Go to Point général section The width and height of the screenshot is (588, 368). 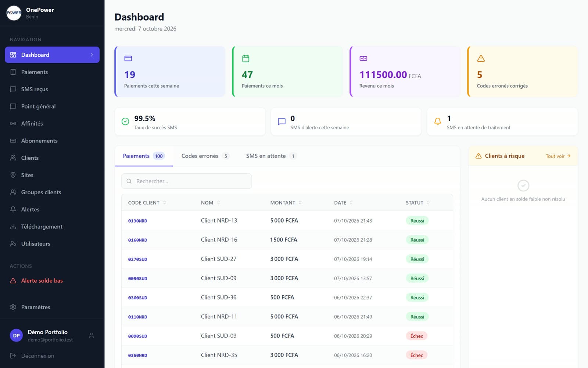(52, 106)
